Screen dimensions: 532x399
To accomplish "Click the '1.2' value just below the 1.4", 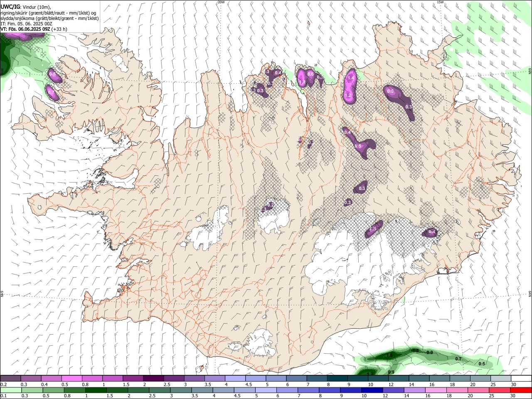I will [x=348, y=95].
